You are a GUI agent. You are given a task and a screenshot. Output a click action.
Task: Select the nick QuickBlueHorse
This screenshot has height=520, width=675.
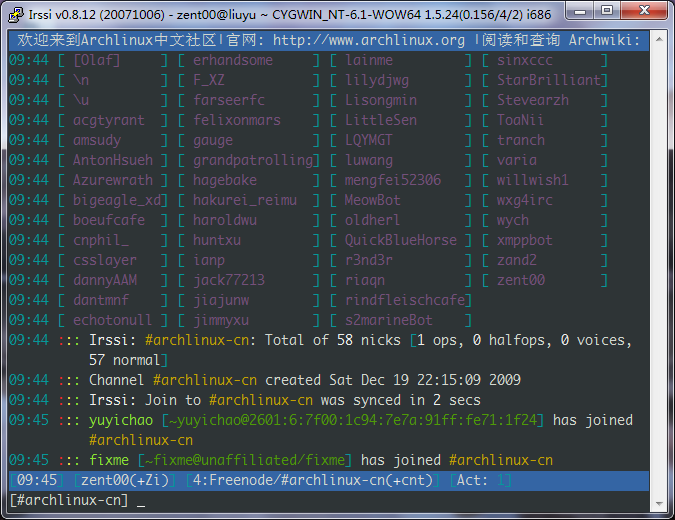click(x=400, y=240)
